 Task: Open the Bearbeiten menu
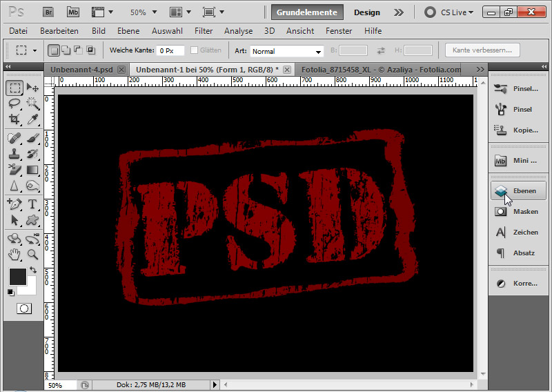pos(59,31)
